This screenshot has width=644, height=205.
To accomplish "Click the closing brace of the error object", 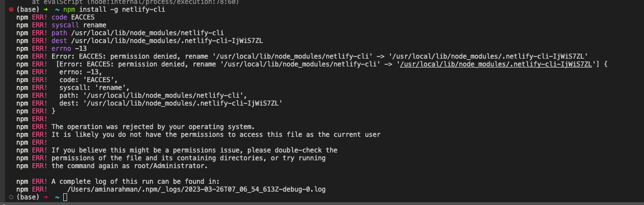I will pyautogui.click(x=53, y=111).
